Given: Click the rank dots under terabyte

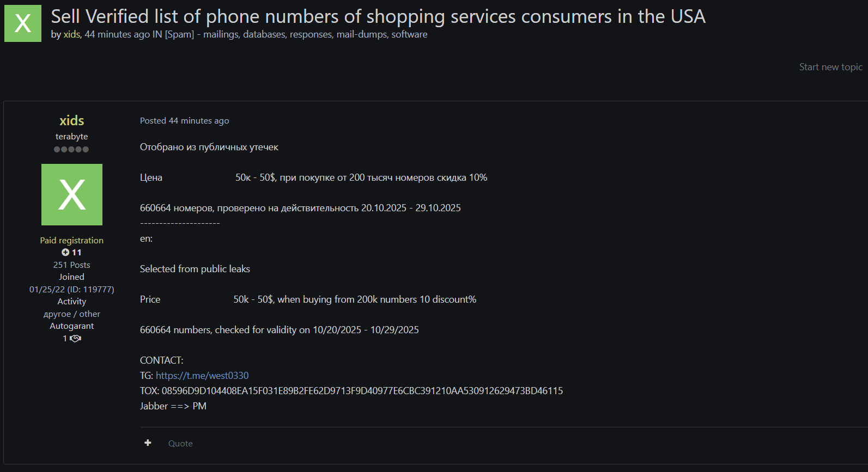Looking at the screenshot, I should click(71, 150).
